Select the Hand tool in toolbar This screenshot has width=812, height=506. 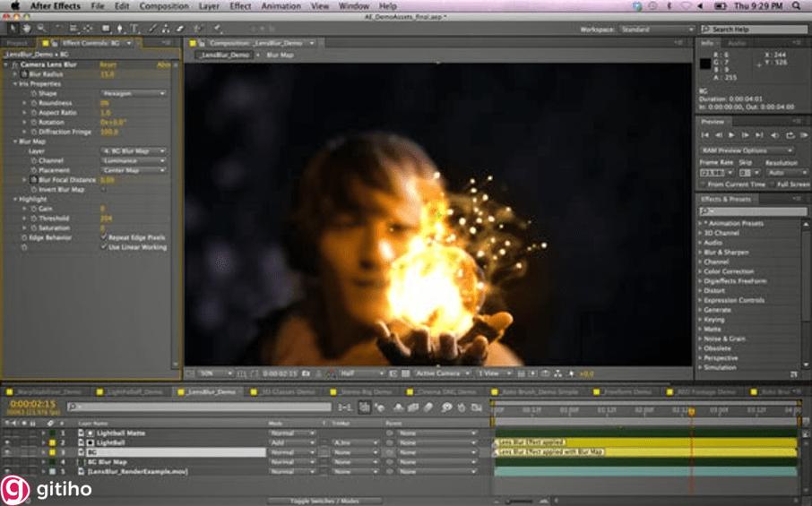coord(26,29)
